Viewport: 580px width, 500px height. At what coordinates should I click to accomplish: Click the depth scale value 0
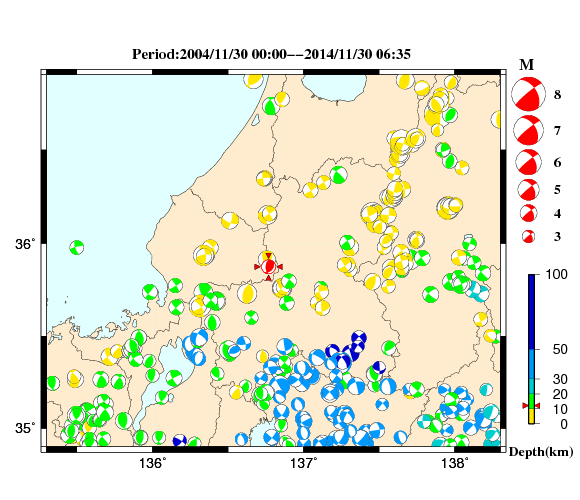pyautogui.click(x=564, y=424)
